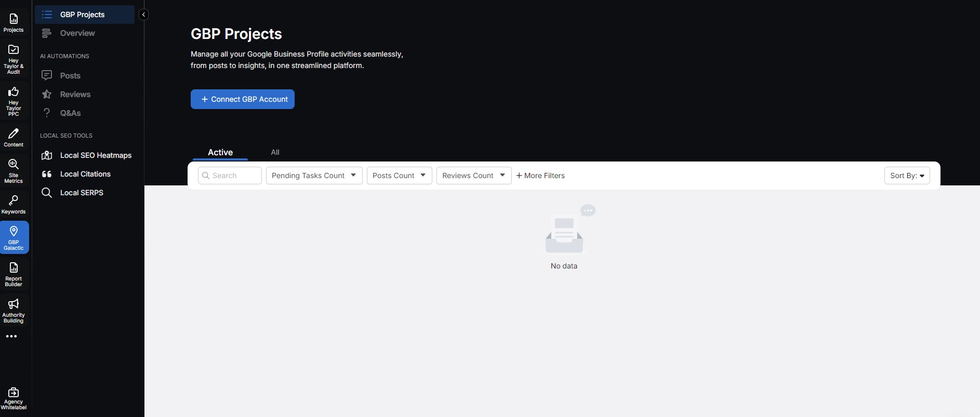Open Authority Building megaphone icon
980x417 pixels.
(14, 310)
